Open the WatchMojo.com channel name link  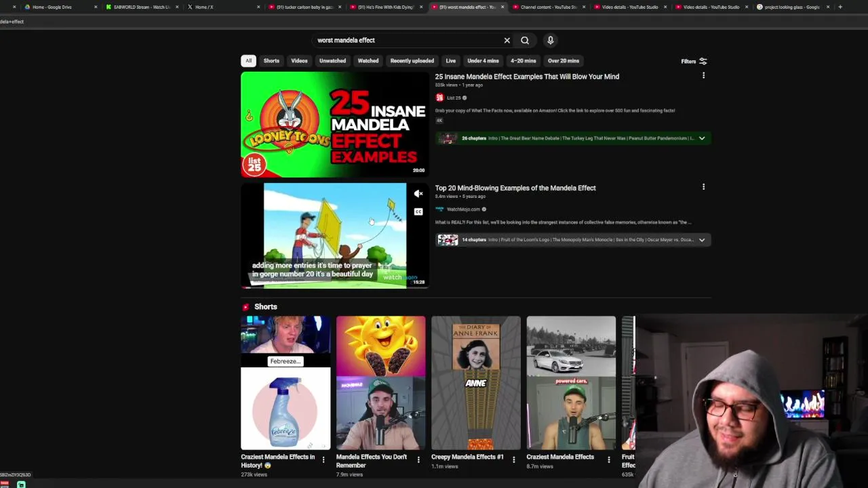463,209
